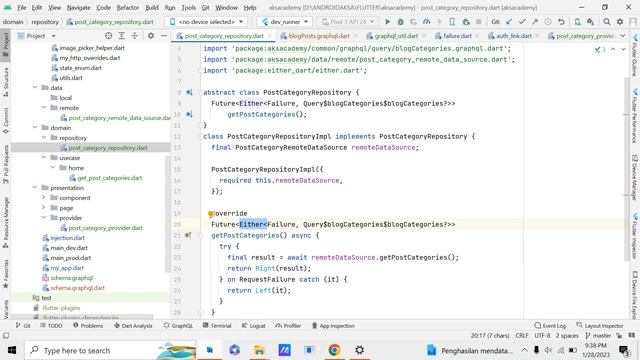The height and width of the screenshot is (360, 640).
Task: Click Expand All icon in Project panel
Action: [122, 36]
